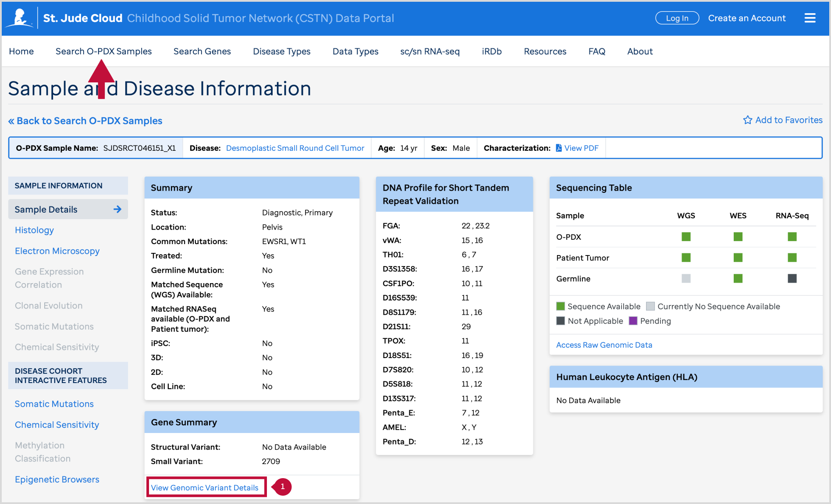Click the Patient Tumor WGS green square
The width and height of the screenshot is (831, 504).
tap(686, 258)
